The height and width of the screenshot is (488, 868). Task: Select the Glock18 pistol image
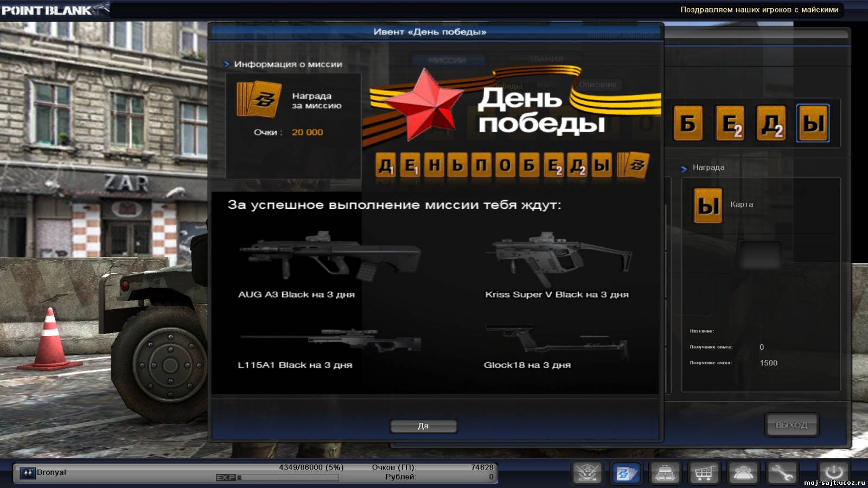pos(558,341)
